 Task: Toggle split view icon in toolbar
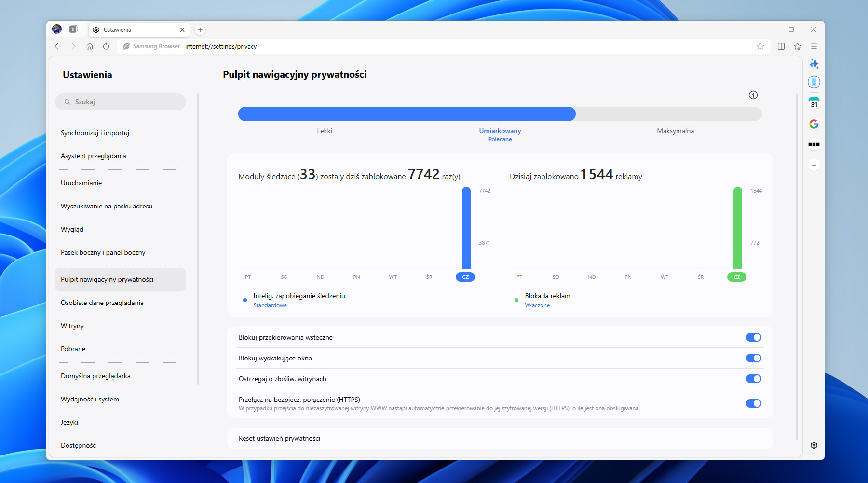(781, 46)
